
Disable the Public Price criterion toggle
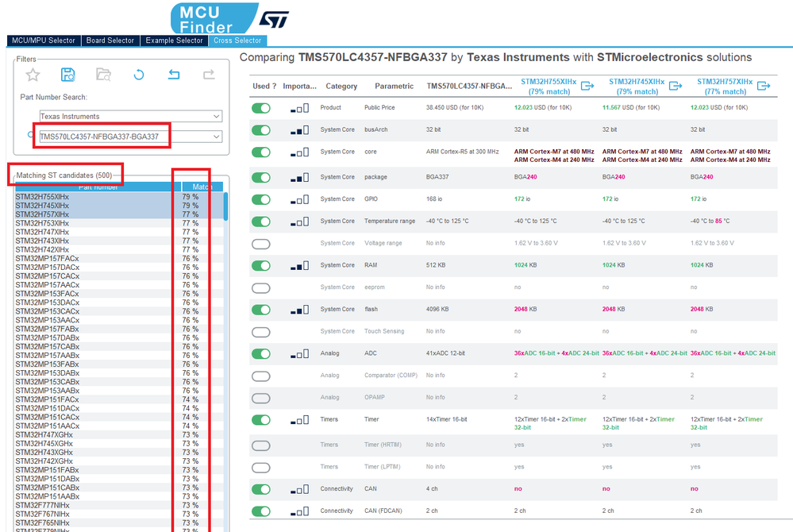point(261,108)
